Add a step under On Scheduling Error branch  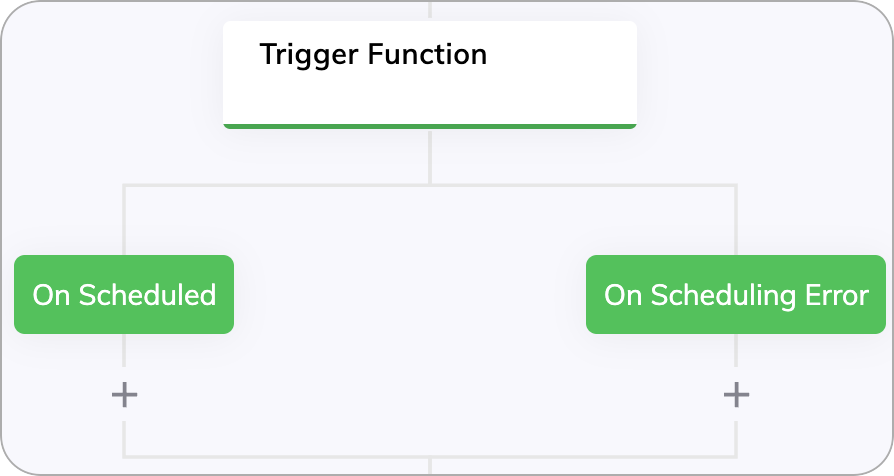coord(736,395)
